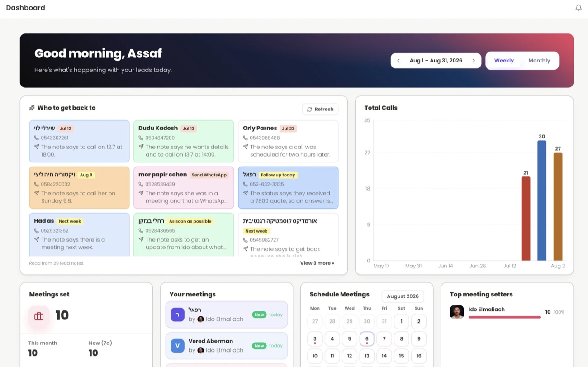Select day 1 in Schedule Meetings calendar
Screen dimensions: 588x367
point(401,321)
